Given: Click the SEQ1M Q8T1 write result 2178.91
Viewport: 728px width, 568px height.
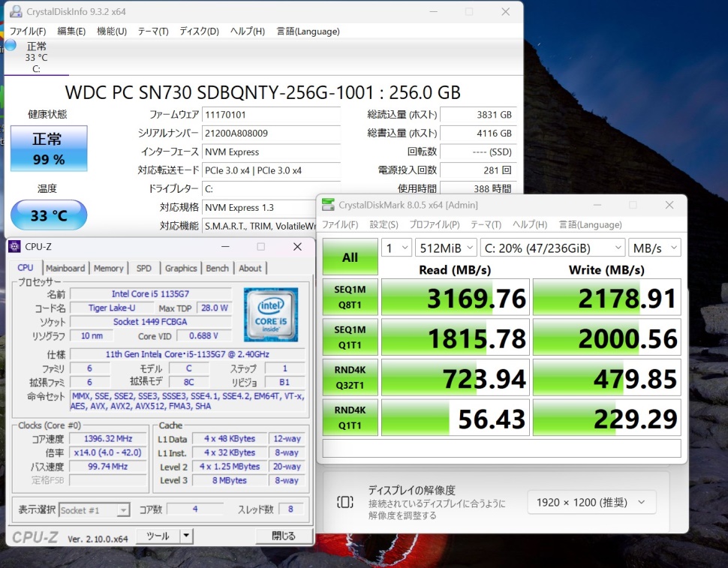Looking at the screenshot, I should (x=607, y=297).
